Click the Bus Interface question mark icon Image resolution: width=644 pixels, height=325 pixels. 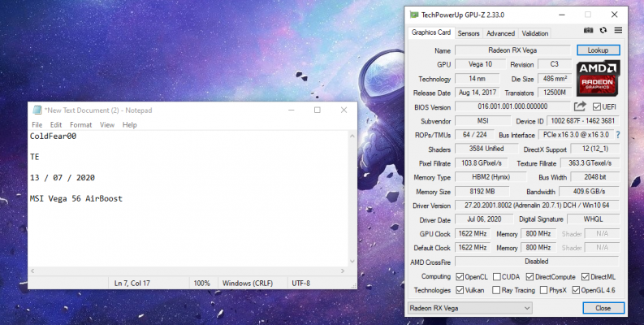coord(618,135)
